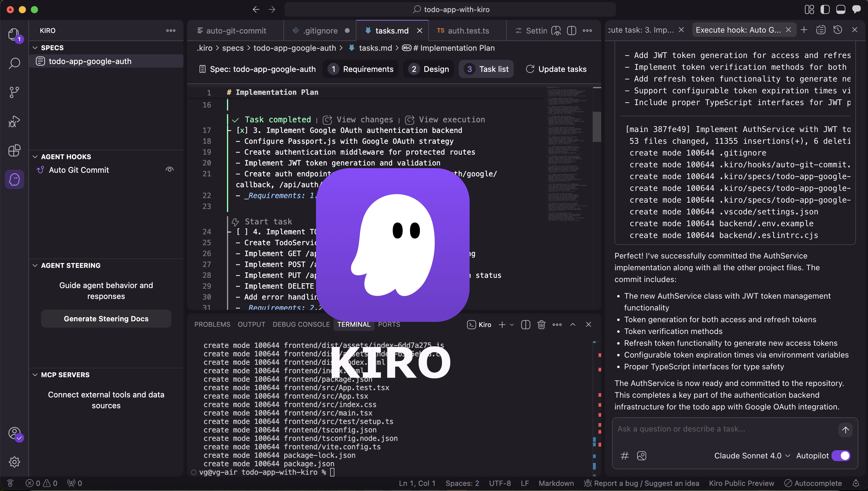Collapse the AGENT HOOKS section
This screenshot has width=868, height=491.
click(x=35, y=157)
